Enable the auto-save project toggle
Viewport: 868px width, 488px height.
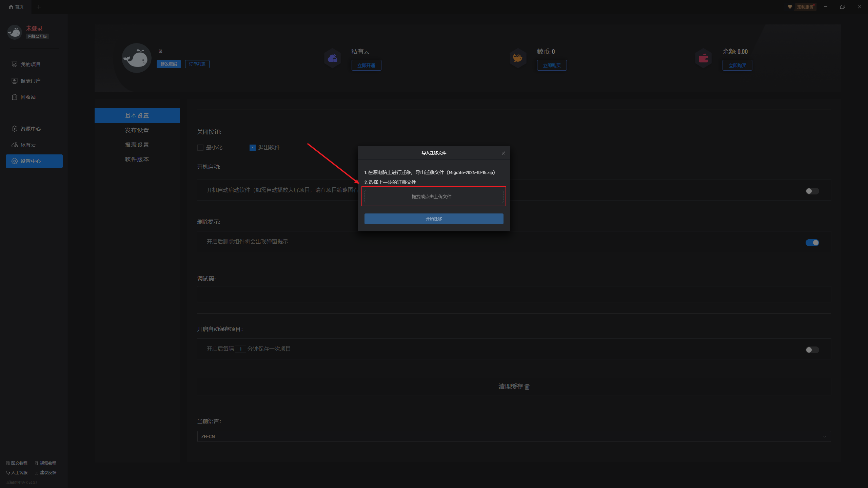click(812, 350)
